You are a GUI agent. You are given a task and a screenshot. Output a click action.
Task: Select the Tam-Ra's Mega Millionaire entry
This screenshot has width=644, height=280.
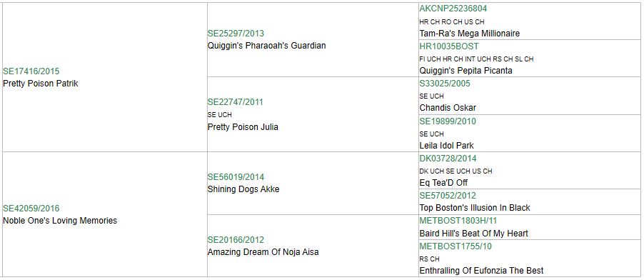[x=470, y=34]
